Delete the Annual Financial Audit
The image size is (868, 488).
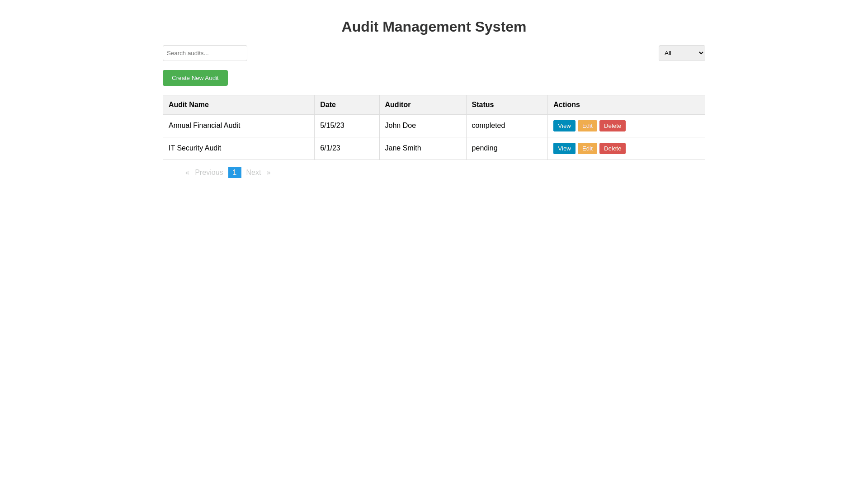coord(612,126)
